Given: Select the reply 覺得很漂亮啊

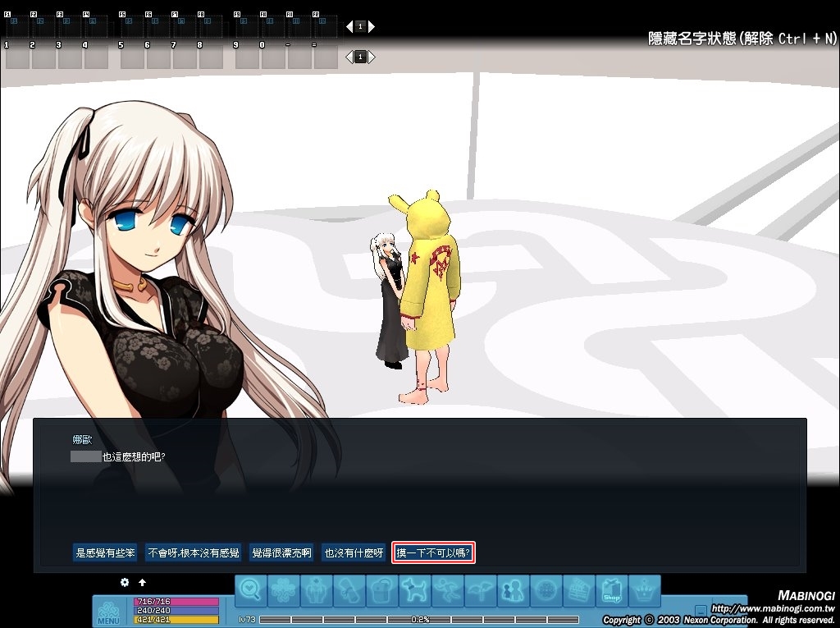Looking at the screenshot, I should click(281, 553).
